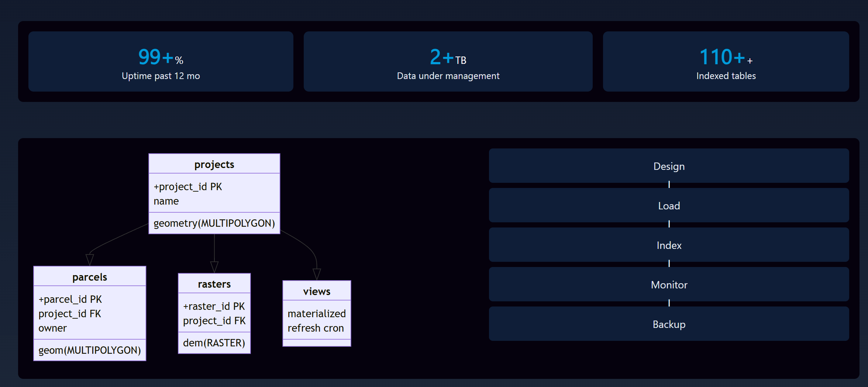This screenshot has height=387, width=868.
Task: Click the Monitor stage bar
Action: [669, 285]
